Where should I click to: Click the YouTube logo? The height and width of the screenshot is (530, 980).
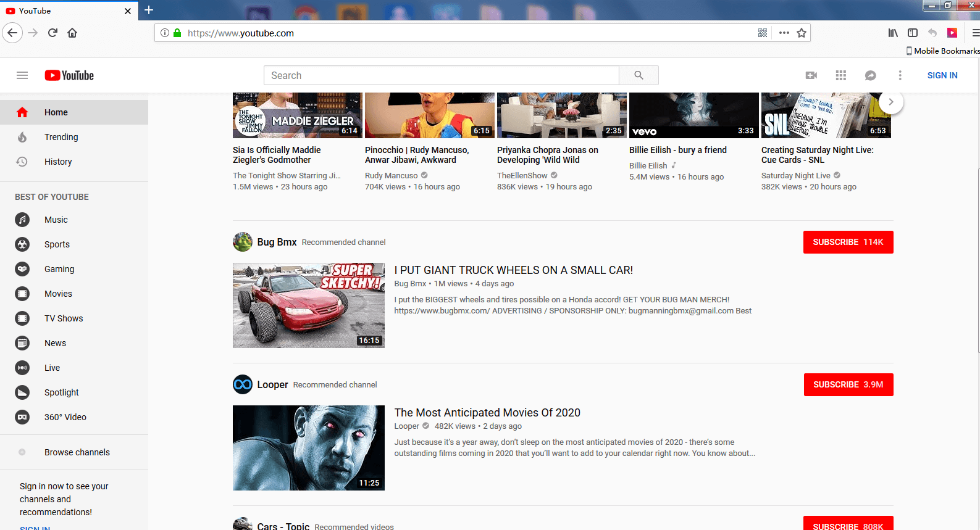point(69,75)
